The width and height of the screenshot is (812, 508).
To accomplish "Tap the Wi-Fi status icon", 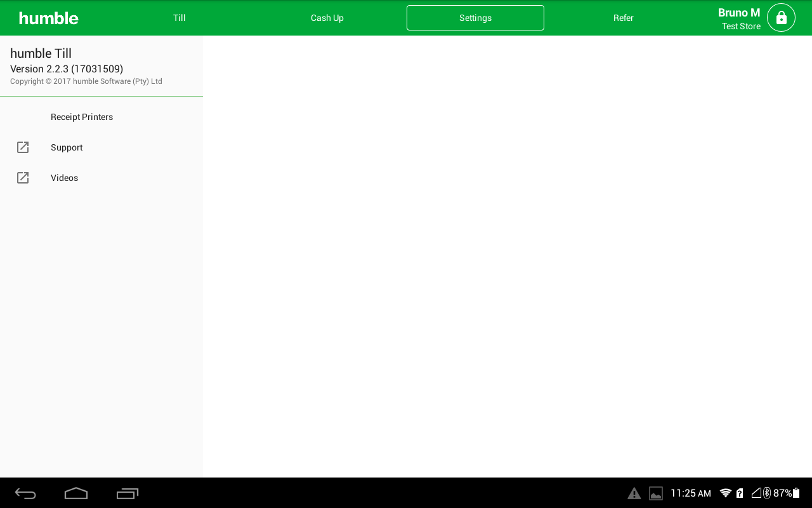I will pos(726,493).
